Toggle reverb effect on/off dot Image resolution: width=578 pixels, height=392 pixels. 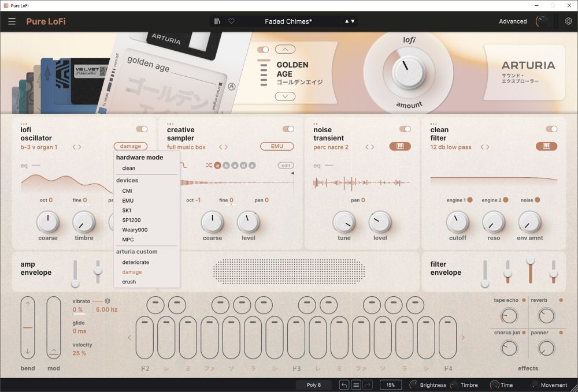tap(561, 300)
